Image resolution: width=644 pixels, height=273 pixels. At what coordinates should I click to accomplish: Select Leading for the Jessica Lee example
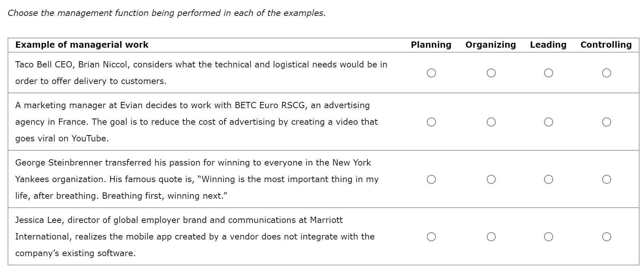[x=548, y=236]
